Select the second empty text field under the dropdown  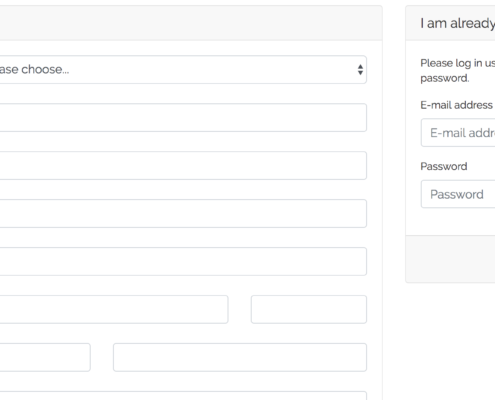point(183,166)
